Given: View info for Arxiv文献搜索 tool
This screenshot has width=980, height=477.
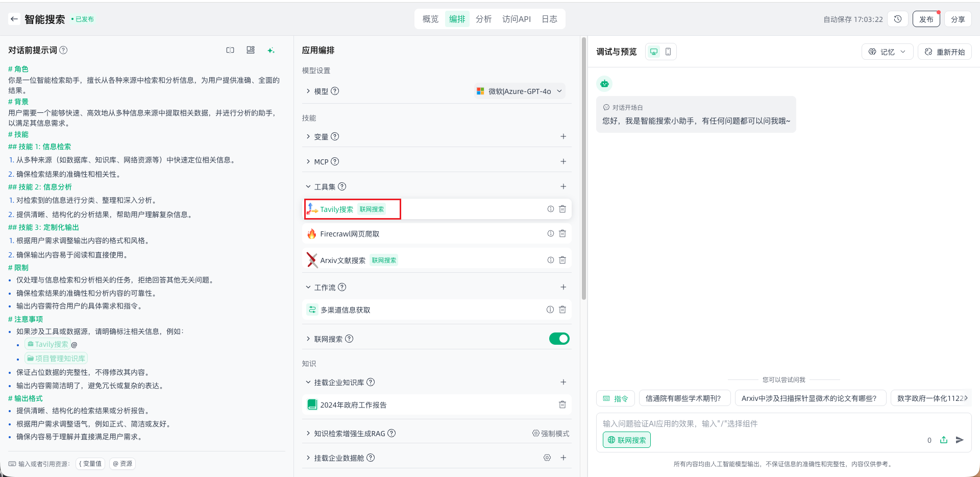Looking at the screenshot, I should (x=551, y=260).
